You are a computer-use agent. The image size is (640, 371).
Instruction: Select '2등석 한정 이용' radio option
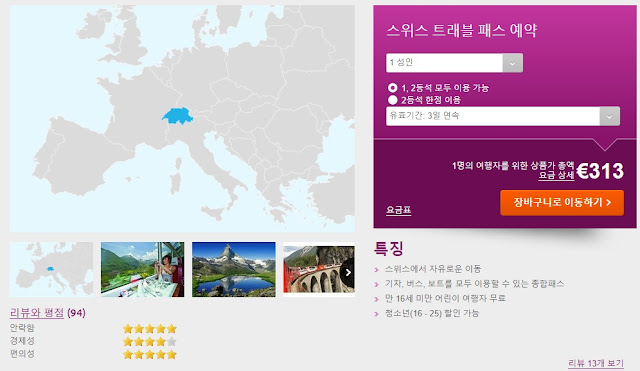pos(393,100)
